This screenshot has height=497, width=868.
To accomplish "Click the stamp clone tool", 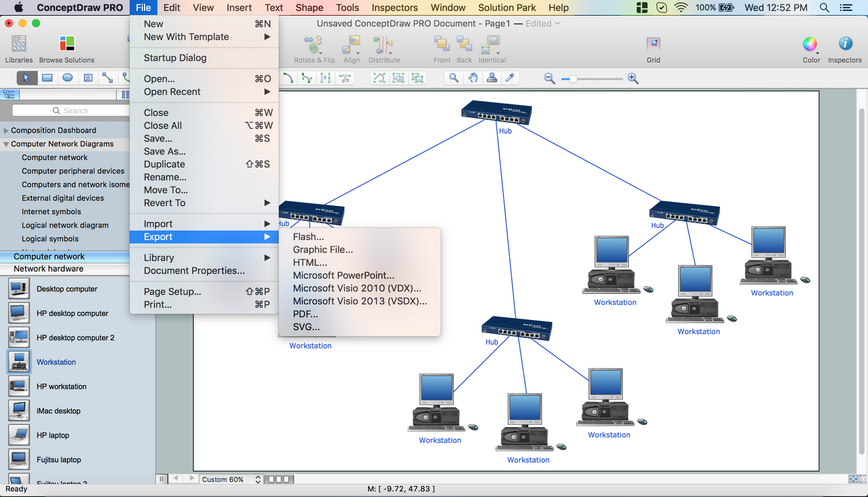I will [x=491, y=78].
